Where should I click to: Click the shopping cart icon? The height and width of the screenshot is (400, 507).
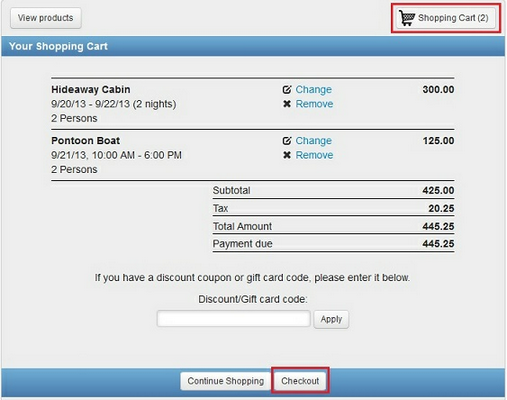click(x=407, y=18)
